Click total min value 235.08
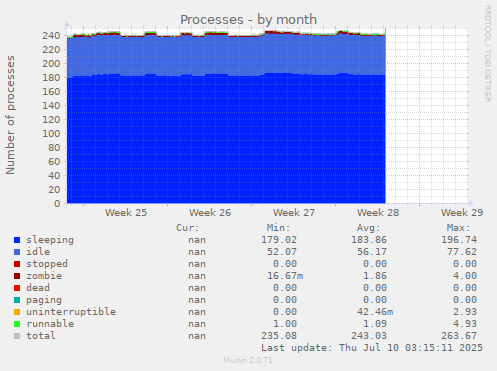The image size is (497, 371). point(279,336)
